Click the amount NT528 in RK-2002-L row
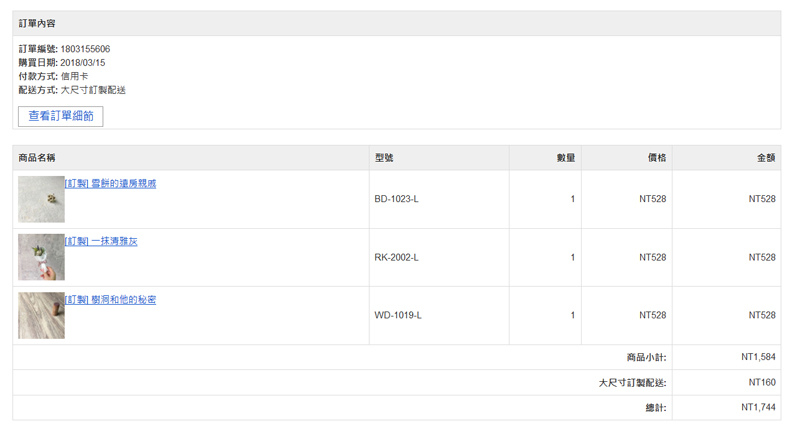 coord(762,258)
